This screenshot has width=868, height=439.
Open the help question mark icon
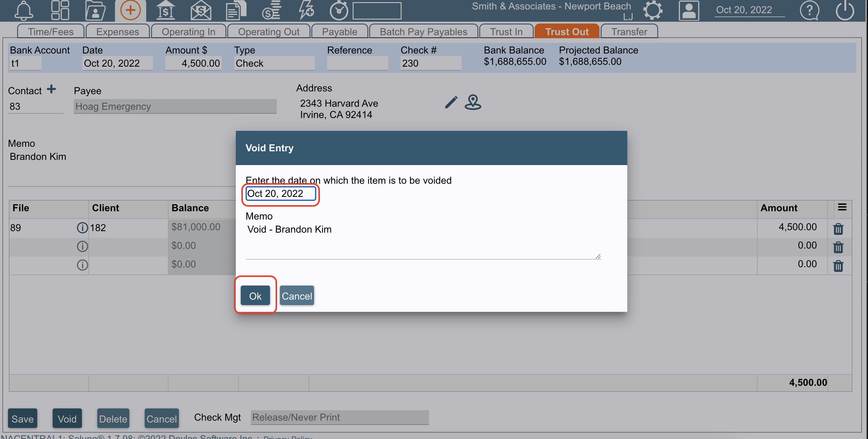pyautogui.click(x=809, y=10)
